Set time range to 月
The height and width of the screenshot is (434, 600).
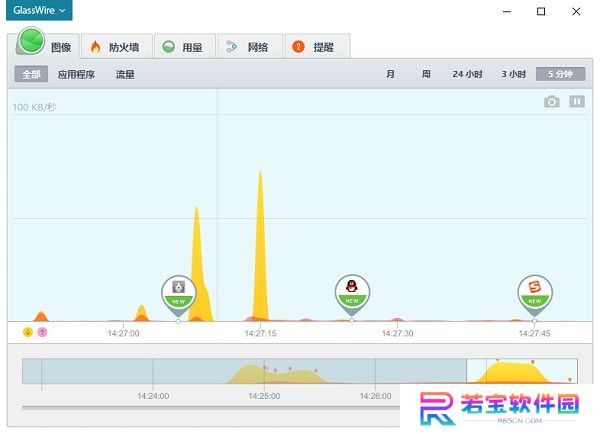[x=390, y=74]
